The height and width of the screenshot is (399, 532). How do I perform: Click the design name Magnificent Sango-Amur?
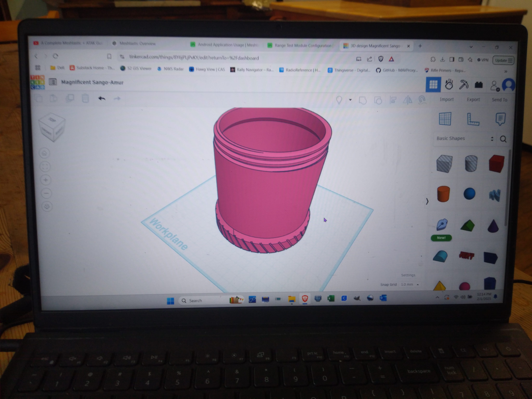[92, 82]
